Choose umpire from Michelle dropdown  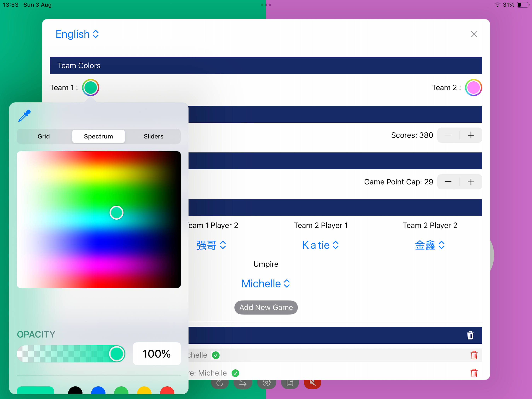pyautogui.click(x=266, y=284)
